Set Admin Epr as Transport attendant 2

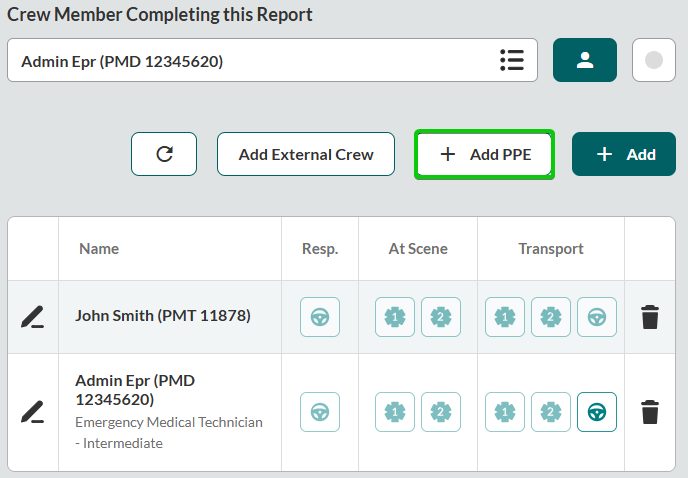click(x=551, y=411)
